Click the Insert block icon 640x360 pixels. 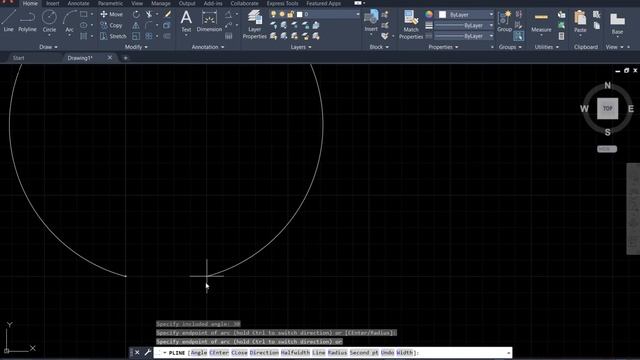(x=371, y=21)
